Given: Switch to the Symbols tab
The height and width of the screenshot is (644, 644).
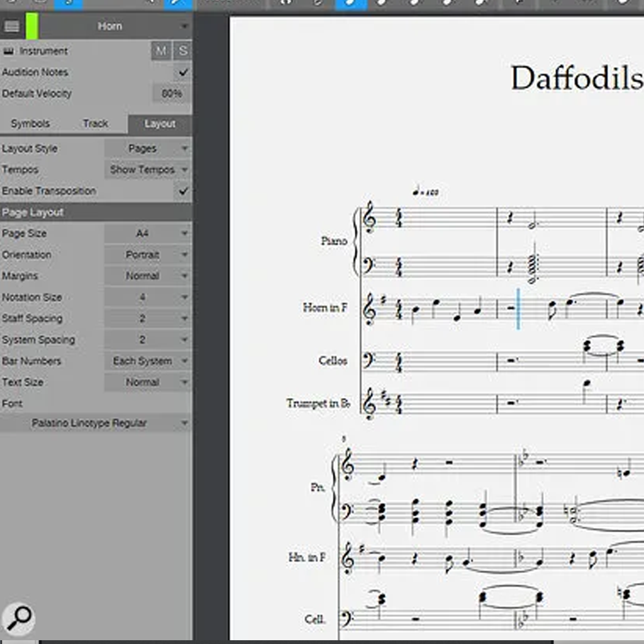Looking at the screenshot, I should point(30,124).
